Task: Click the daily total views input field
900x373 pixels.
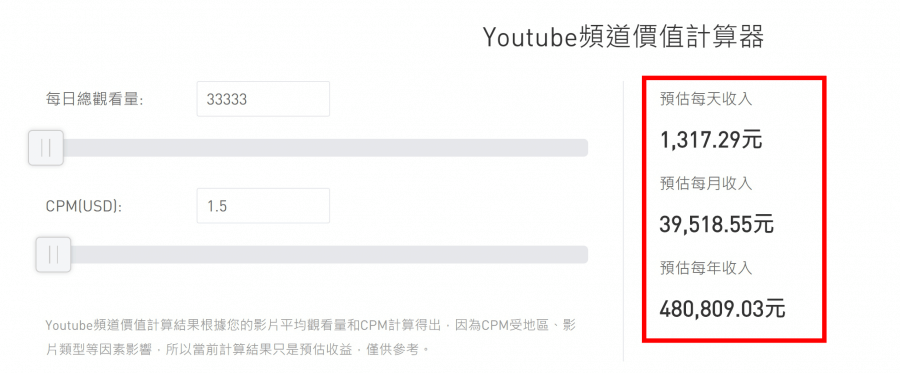Action: (x=263, y=99)
